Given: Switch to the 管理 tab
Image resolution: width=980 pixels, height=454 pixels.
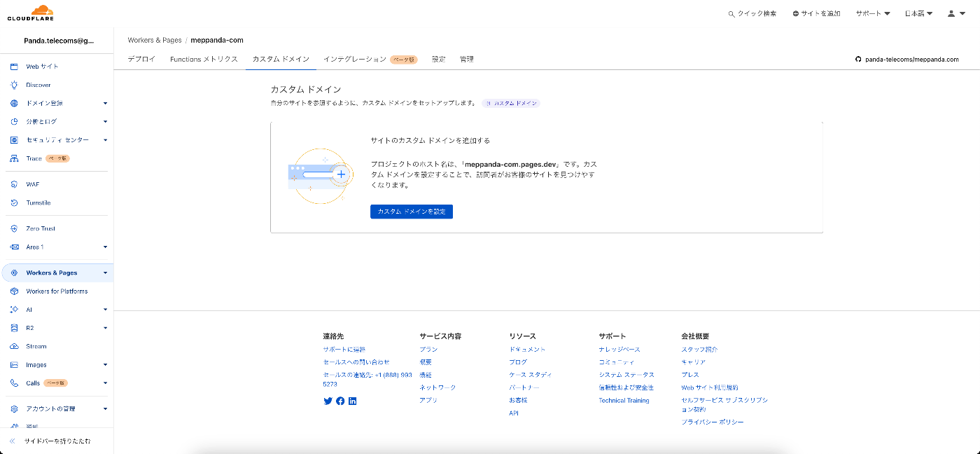Looking at the screenshot, I should click(x=467, y=60).
